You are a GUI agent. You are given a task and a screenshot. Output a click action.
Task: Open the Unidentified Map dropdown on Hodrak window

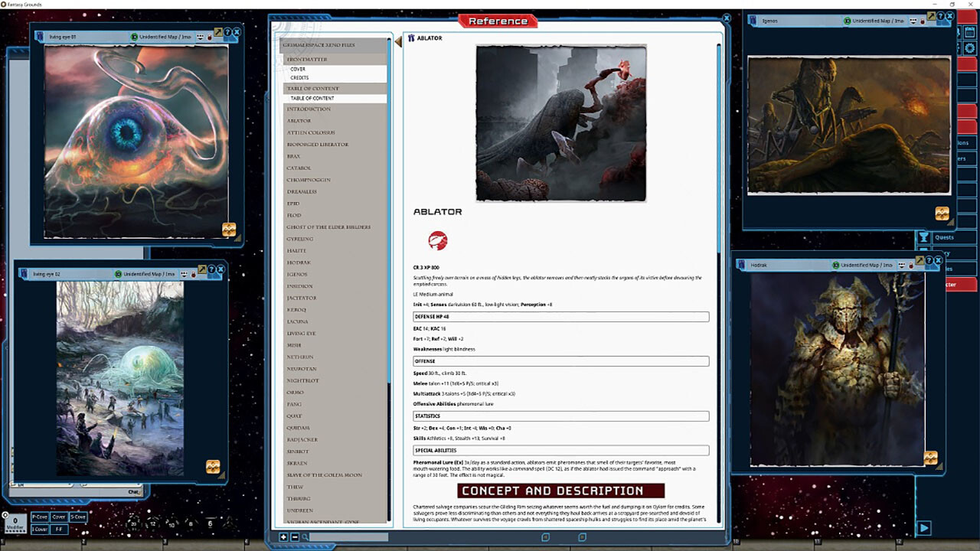(x=866, y=265)
